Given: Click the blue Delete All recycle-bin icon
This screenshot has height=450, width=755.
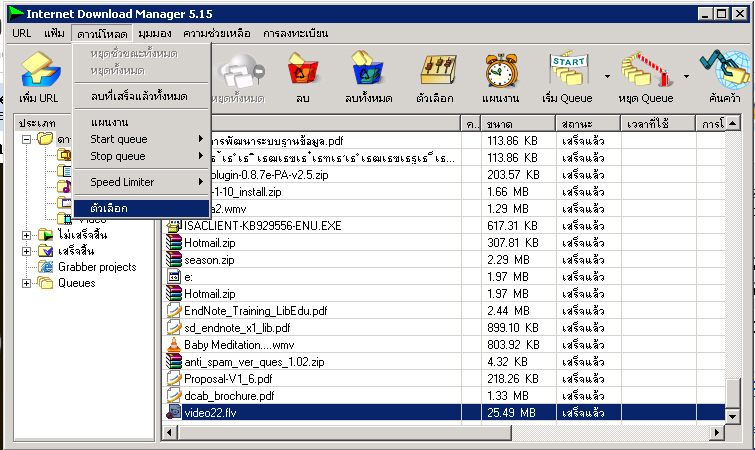Looking at the screenshot, I should tap(367, 69).
